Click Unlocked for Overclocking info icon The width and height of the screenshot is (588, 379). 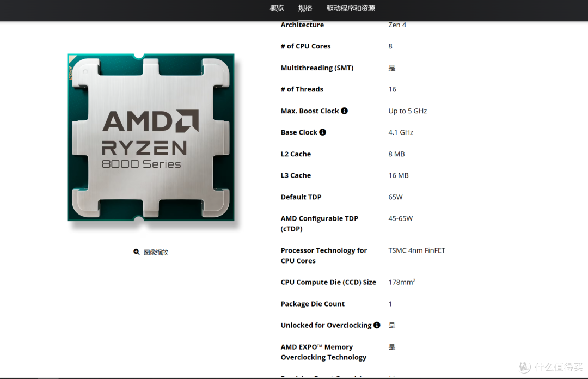(377, 325)
